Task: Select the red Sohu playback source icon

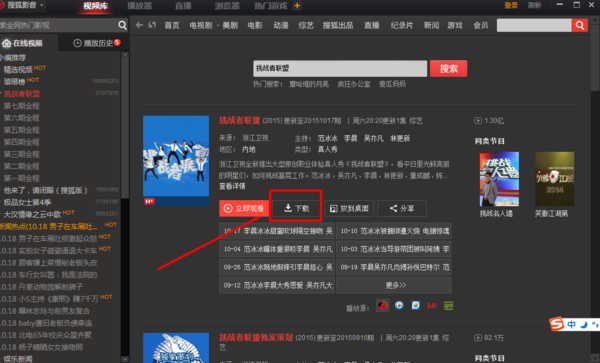Action: (x=382, y=305)
